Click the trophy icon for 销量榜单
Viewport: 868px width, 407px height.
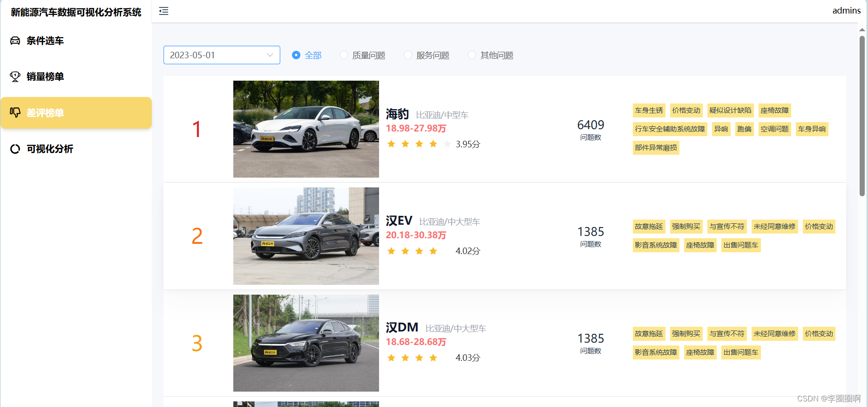click(x=15, y=76)
